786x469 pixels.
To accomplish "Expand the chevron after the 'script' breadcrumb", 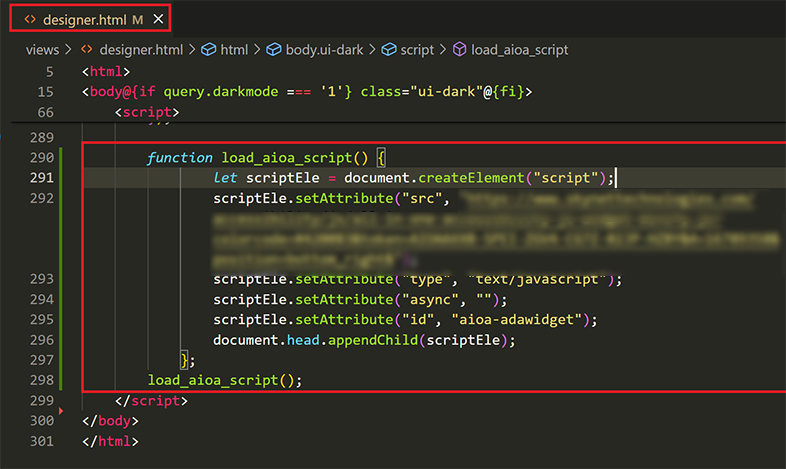I will (443, 49).
